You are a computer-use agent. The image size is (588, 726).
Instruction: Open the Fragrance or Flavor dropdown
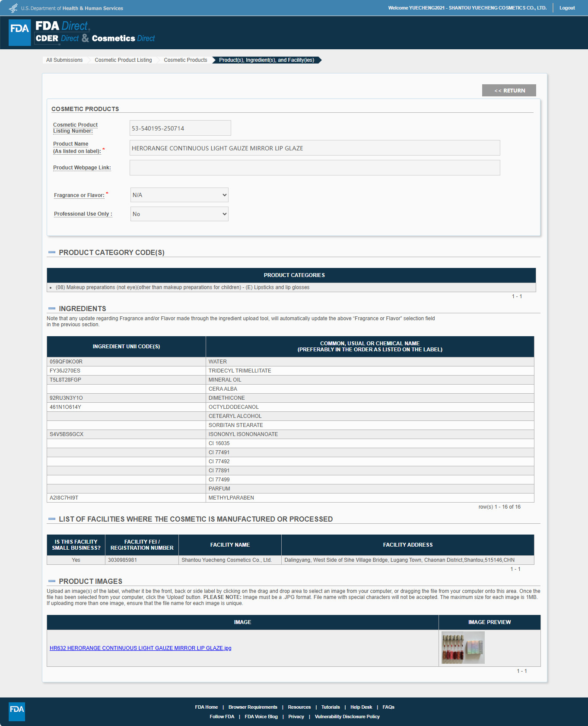coord(179,195)
